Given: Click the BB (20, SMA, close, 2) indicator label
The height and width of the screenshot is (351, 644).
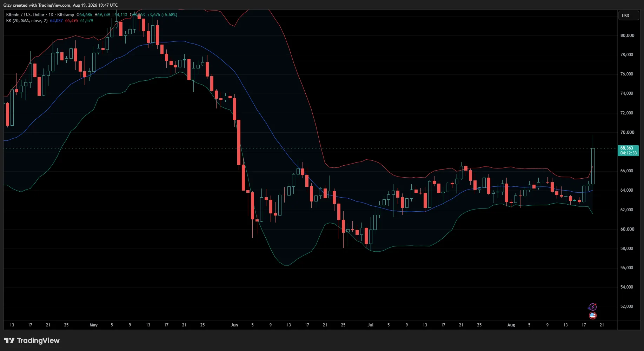Looking at the screenshot, I should (x=27, y=21).
